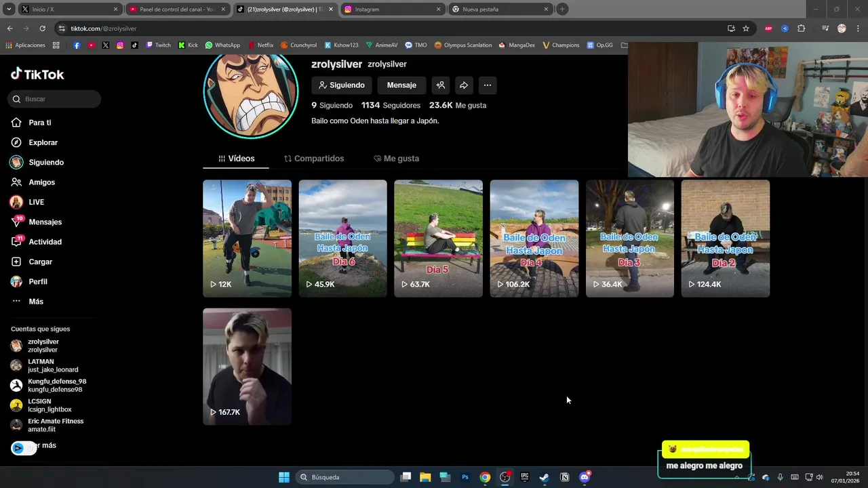Open the Día 5 video thumbnail

tap(438, 239)
